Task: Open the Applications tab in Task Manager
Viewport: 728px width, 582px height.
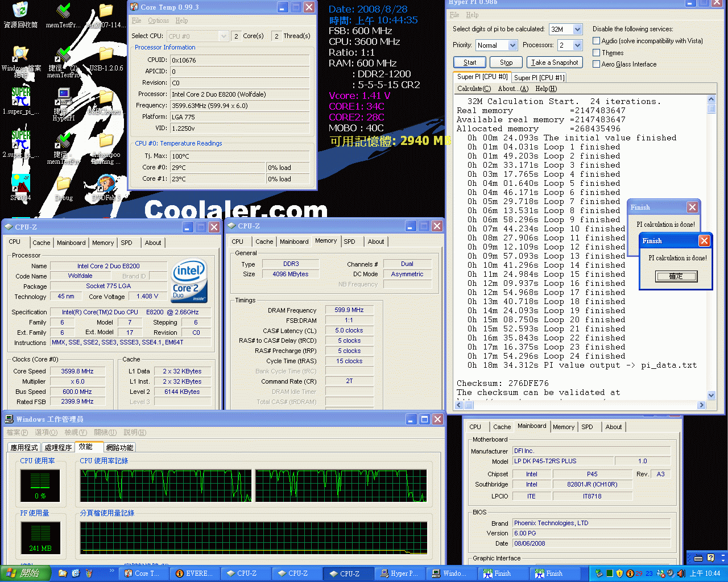Action: [x=24, y=447]
